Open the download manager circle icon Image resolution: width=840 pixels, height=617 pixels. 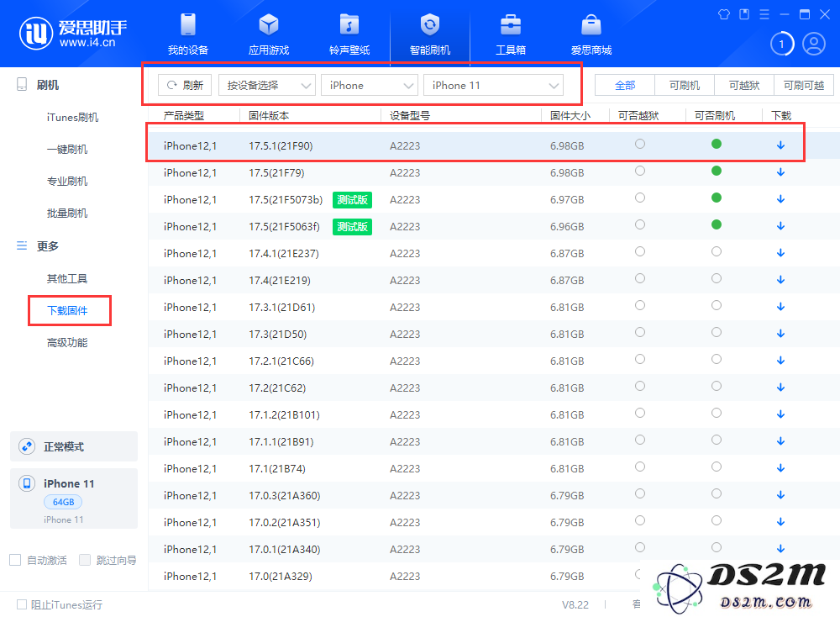coord(781,44)
